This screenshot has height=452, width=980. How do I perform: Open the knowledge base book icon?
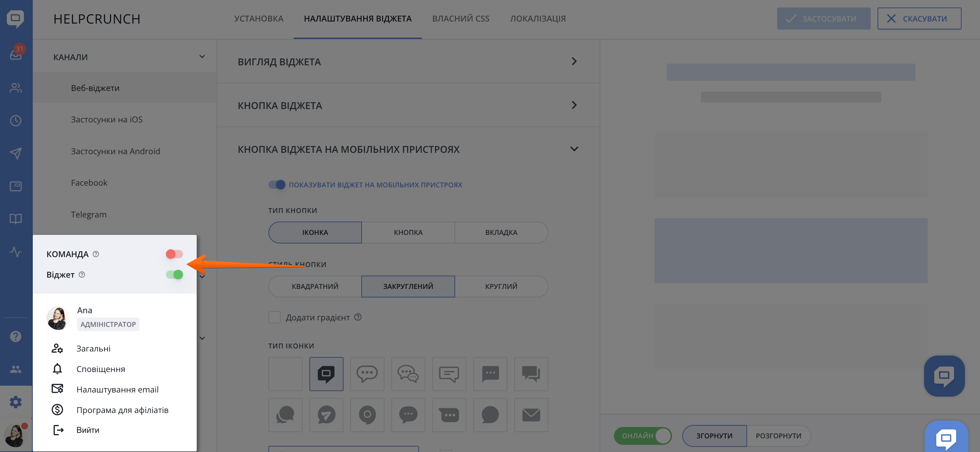tap(16, 218)
